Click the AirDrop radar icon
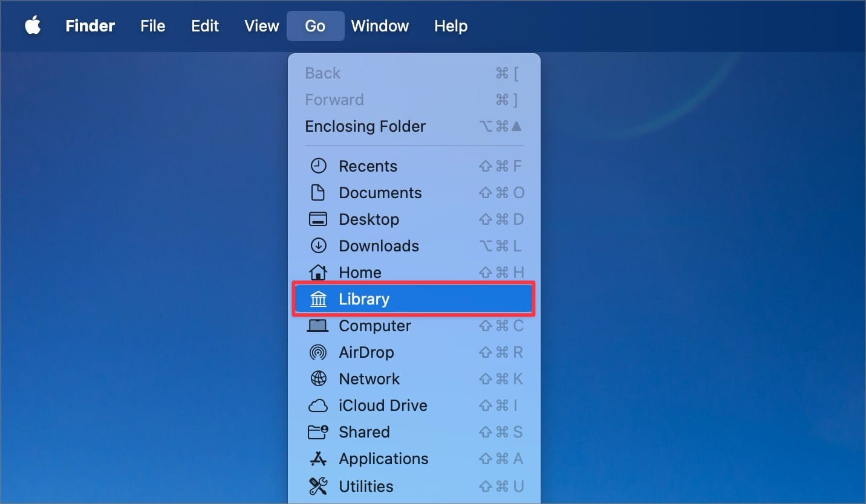The image size is (866, 504). 318,352
